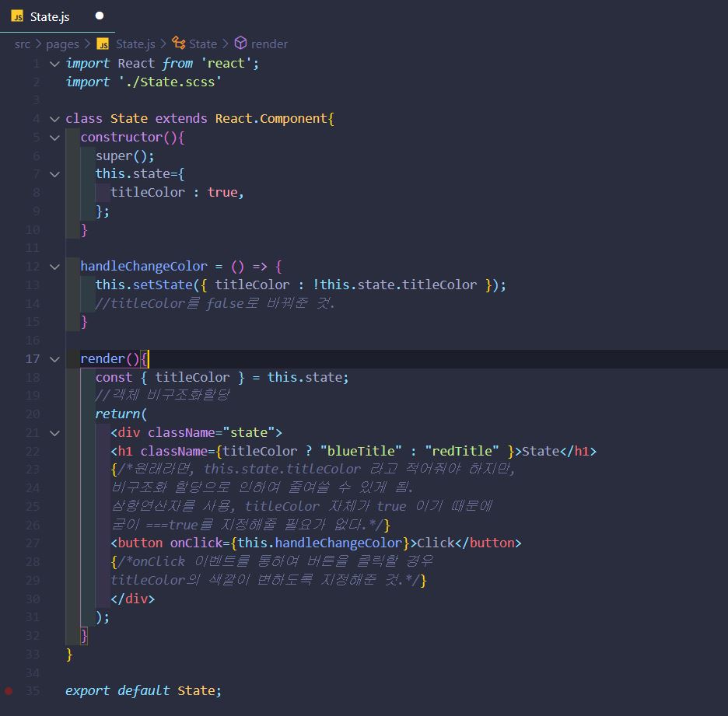Open the render method breadcrumb
The image size is (728, 716).
(269, 44)
